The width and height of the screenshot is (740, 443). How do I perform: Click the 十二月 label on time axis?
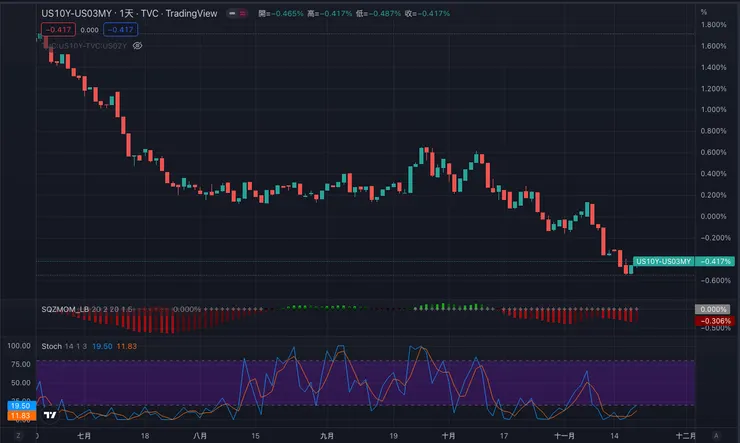click(x=686, y=436)
